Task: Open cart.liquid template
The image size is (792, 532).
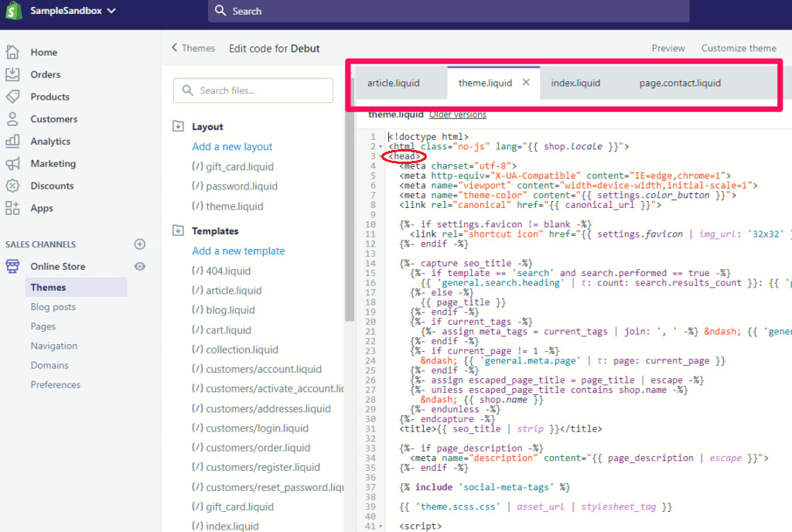Action: 221,330
